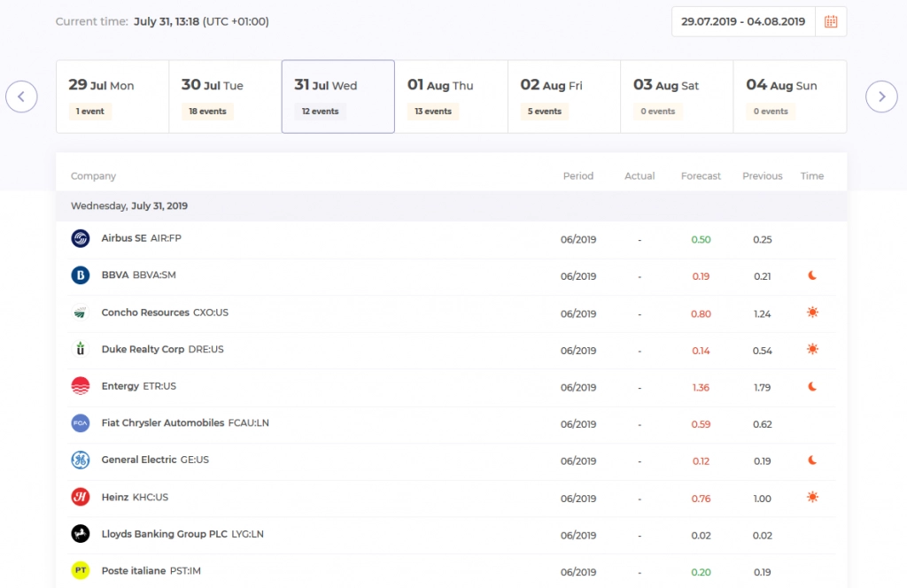Click the Duke Realty Corp logo

click(x=80, y=349)
